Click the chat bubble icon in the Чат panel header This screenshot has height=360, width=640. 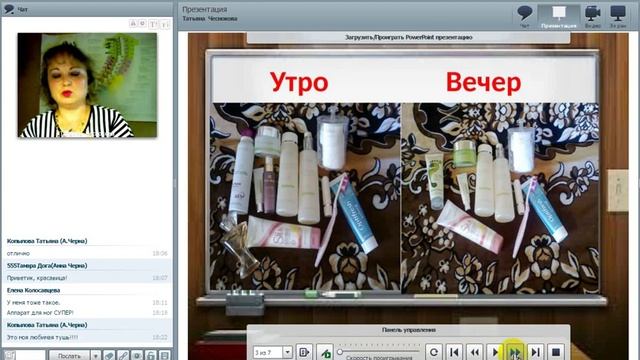coord(9,8)
